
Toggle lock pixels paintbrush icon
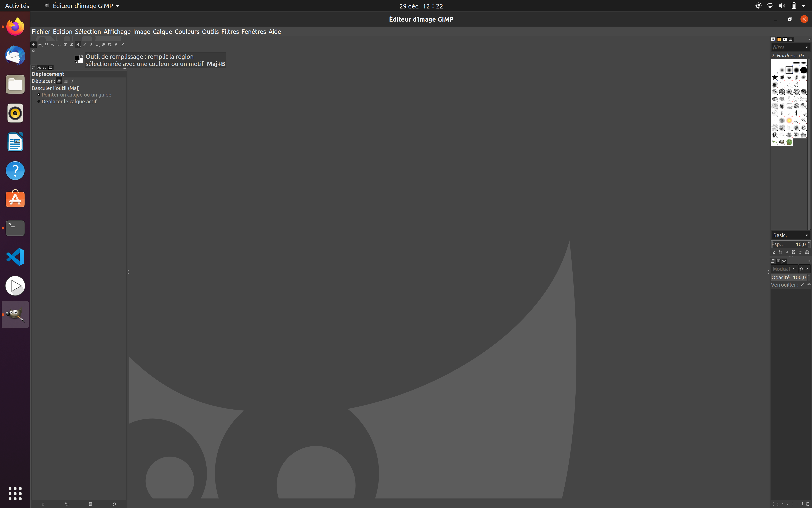point(802,285)
